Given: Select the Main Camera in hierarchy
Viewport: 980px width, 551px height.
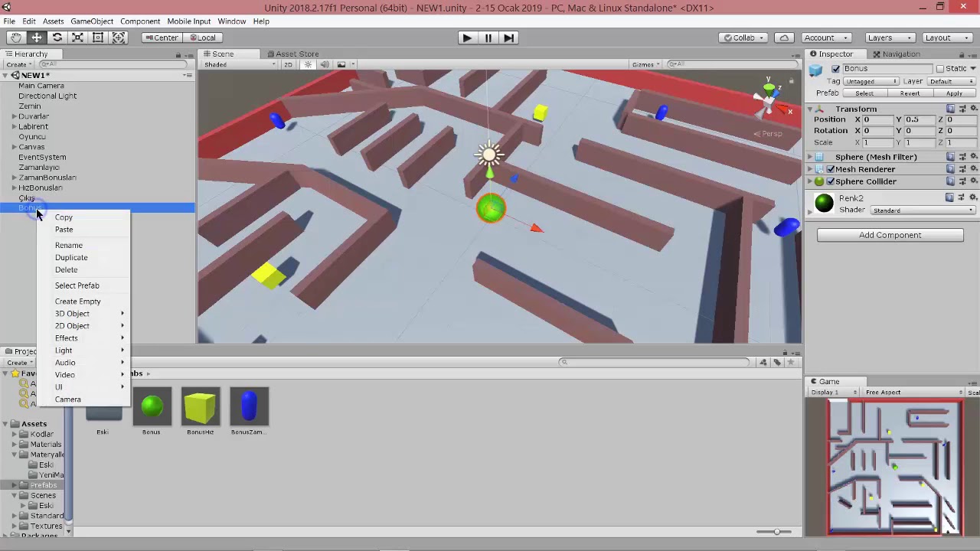Looking at the screenshot, I should (41, 86).
